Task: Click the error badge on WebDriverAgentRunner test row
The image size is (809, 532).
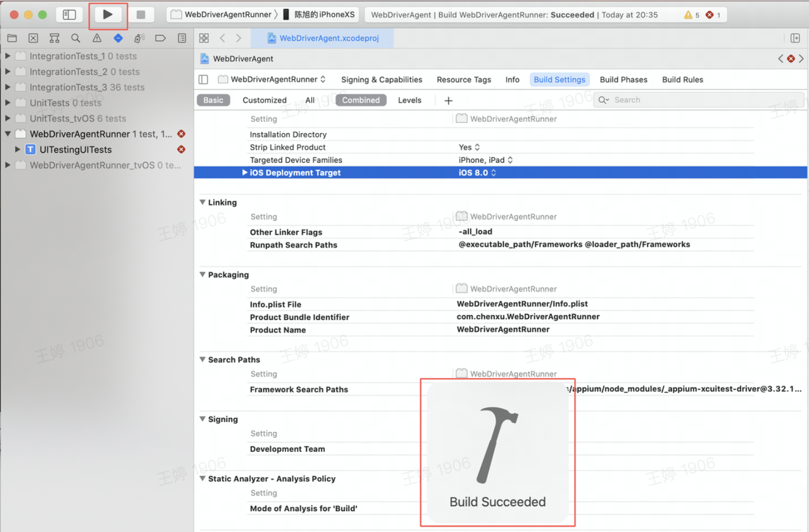Action: 181,134
